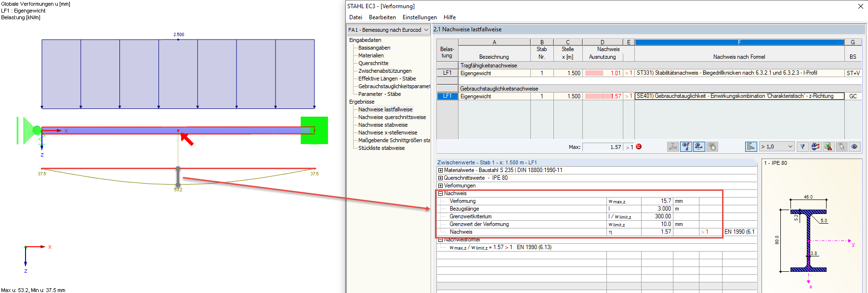Click the blue funnel filter icon
The width and height of the screenshot is (868, 293).
pos(802,146)
